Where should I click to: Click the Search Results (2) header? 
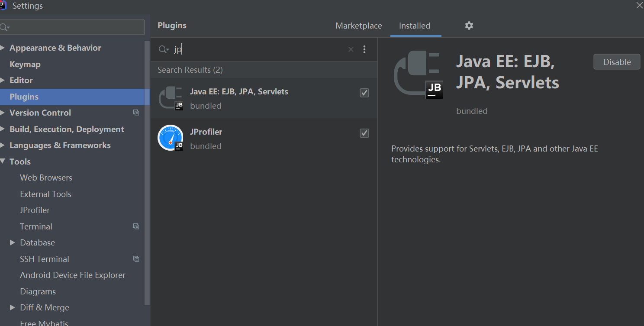click(190, 70)
